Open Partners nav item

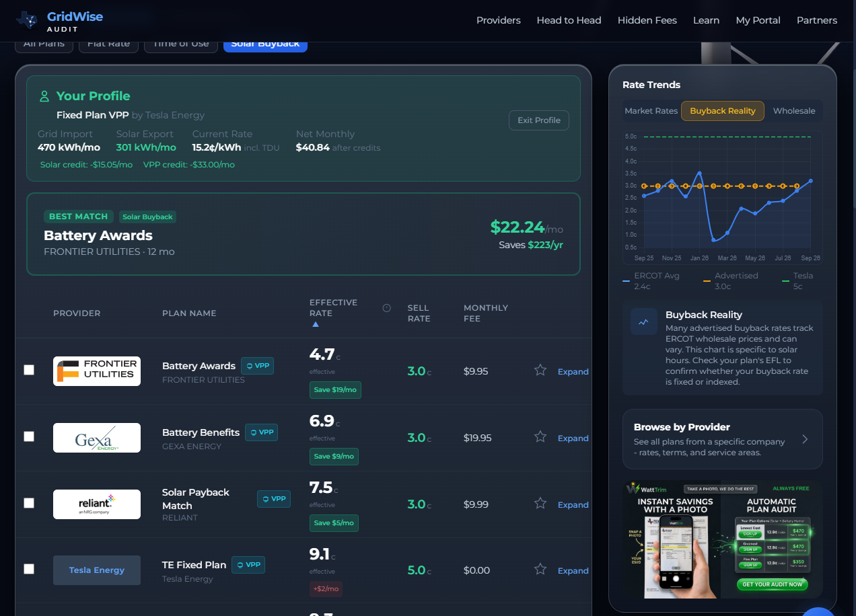[817, 20]
